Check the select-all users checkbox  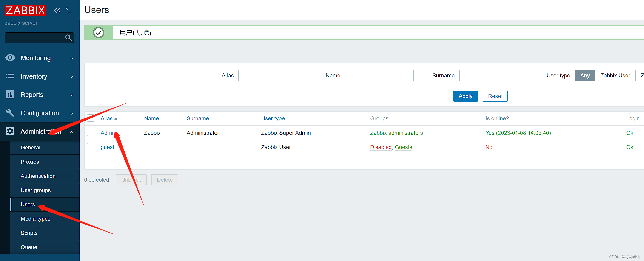[90, 118]
